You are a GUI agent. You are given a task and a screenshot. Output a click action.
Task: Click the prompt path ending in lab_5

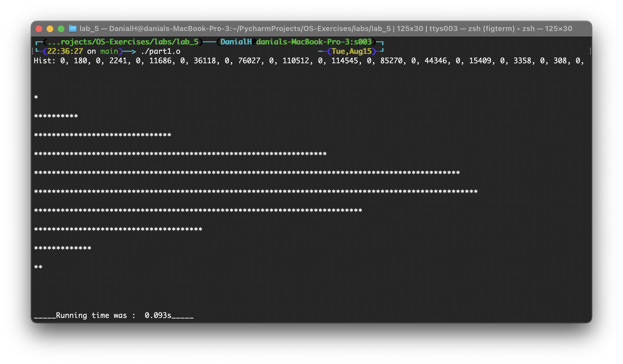pyautogui.click(x=123, y=42)
